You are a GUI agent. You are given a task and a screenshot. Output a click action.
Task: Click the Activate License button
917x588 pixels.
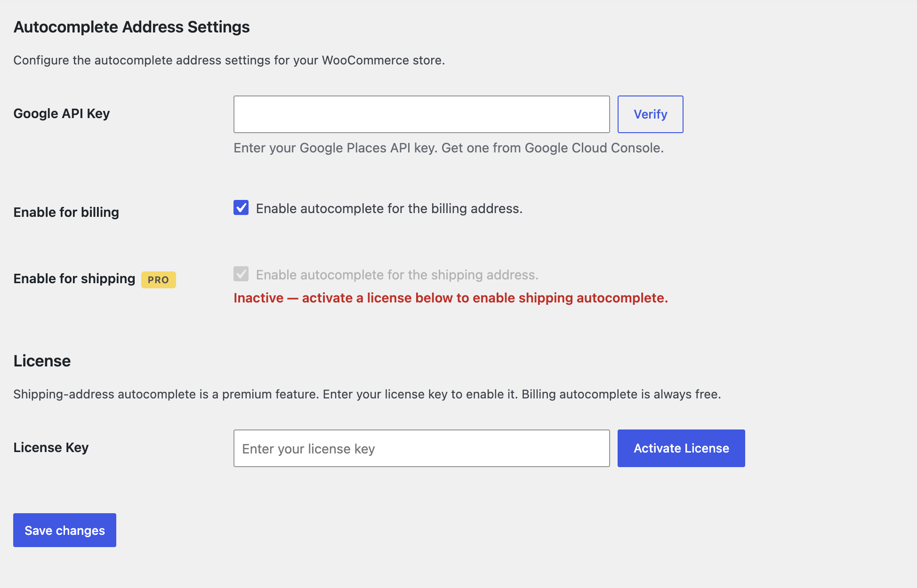[681, 448]
